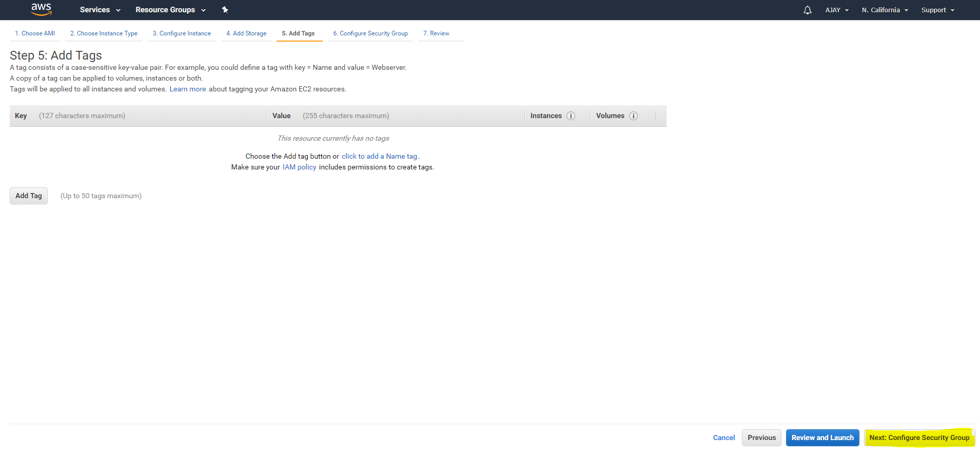The height and width of the screenshot is (455, 980).
Task: Open the Resource Groups dropdown
Action: pyautogui.click(x=170, y=10)
